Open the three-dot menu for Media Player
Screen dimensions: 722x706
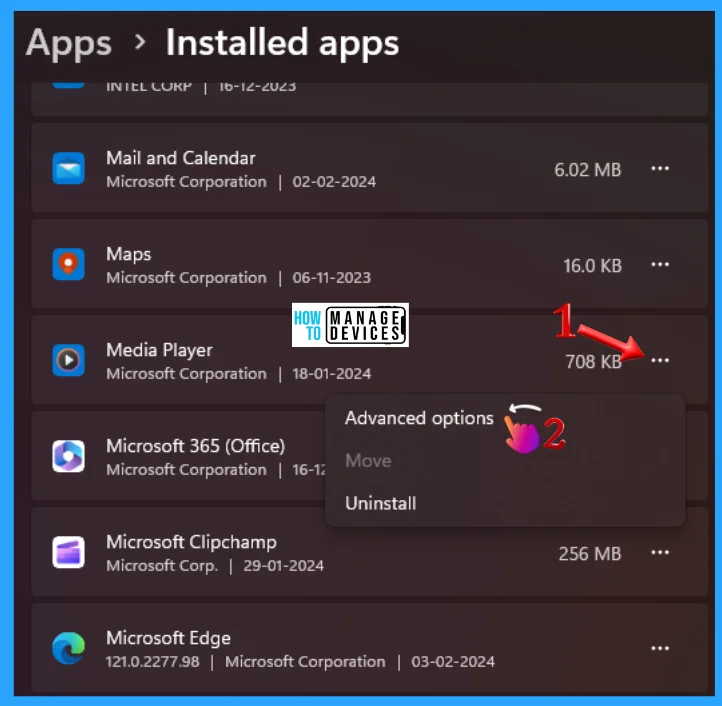660,360
